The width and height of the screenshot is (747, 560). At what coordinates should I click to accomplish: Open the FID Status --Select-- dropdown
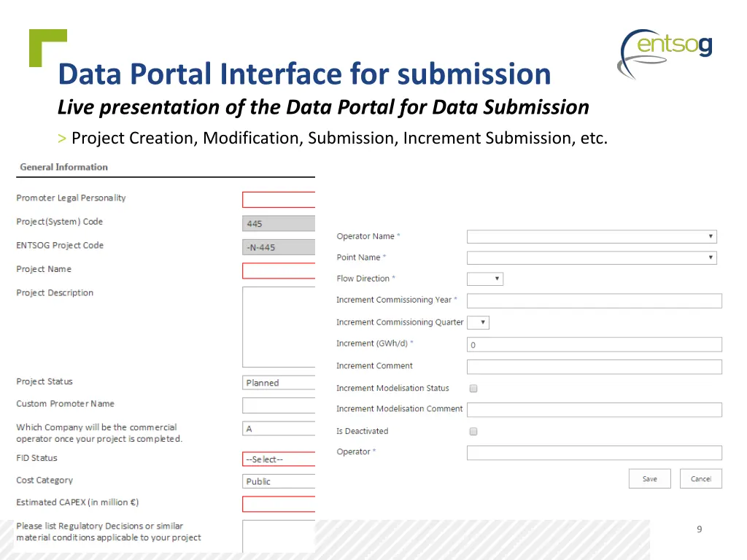coord(279,459)
